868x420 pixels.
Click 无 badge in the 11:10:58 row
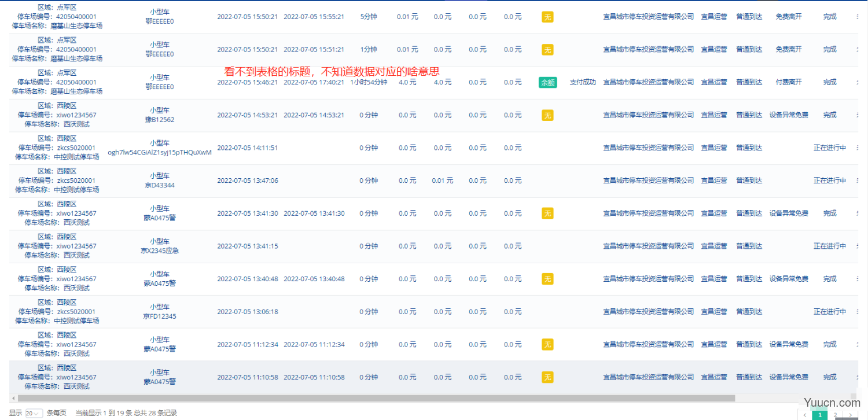(547, 377)
